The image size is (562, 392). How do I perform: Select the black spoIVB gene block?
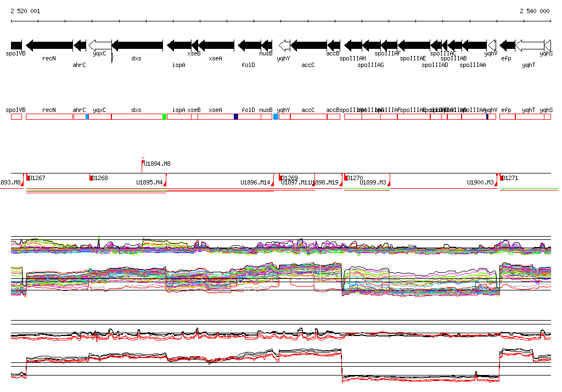point(16,45)
